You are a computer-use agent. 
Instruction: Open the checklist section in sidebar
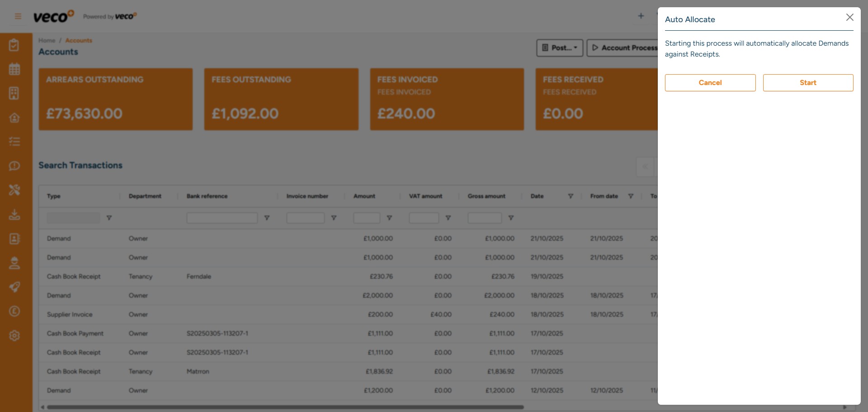pos(15,141)
